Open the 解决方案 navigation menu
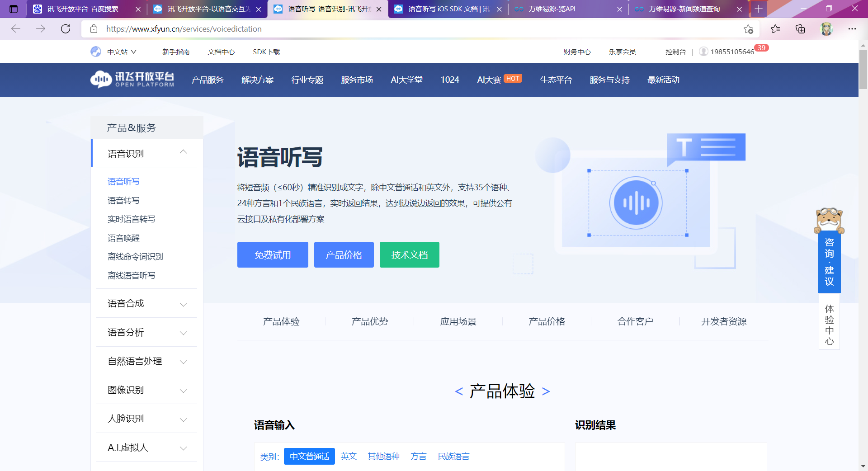 pos(258,80)
